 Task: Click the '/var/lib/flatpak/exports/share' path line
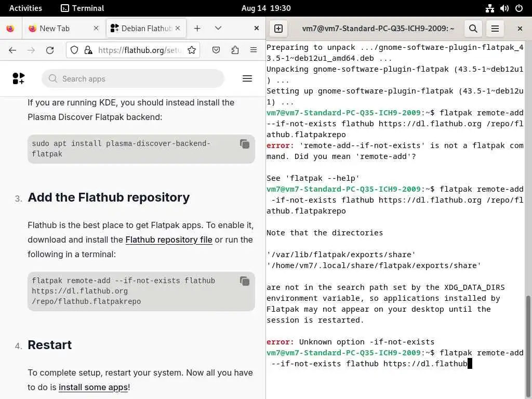pyautogui.click(x=341, y=255)
